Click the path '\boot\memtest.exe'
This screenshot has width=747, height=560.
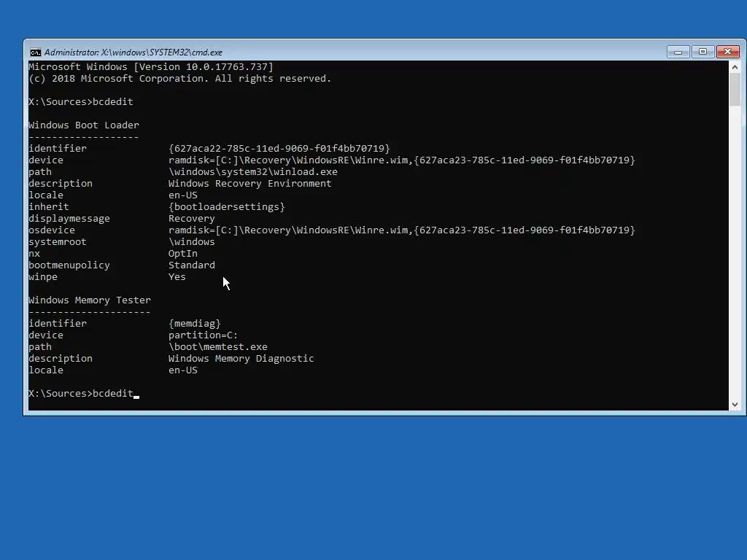[x=217, y=347]
